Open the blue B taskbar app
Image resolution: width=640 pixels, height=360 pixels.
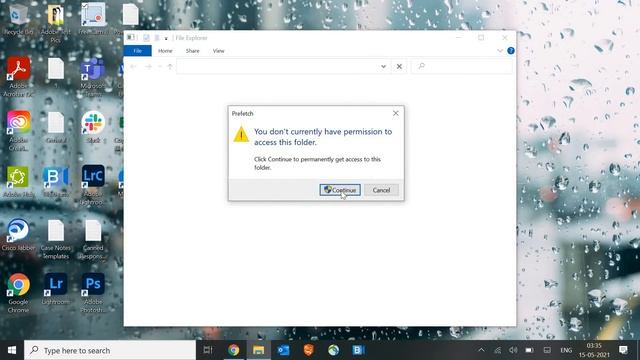click(358, 350)
